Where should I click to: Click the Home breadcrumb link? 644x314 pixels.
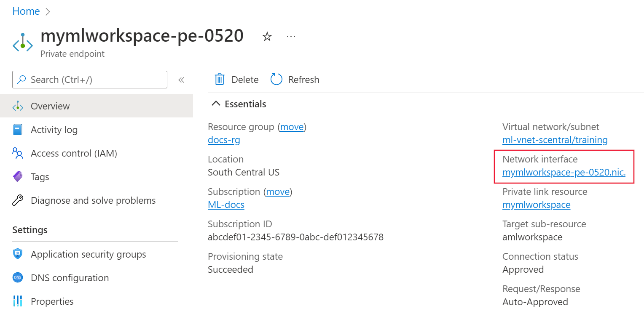(26, 11)
